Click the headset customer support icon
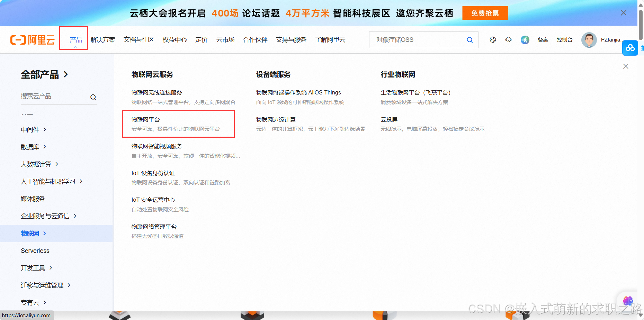644x320 pixels. tap(508, 40)
